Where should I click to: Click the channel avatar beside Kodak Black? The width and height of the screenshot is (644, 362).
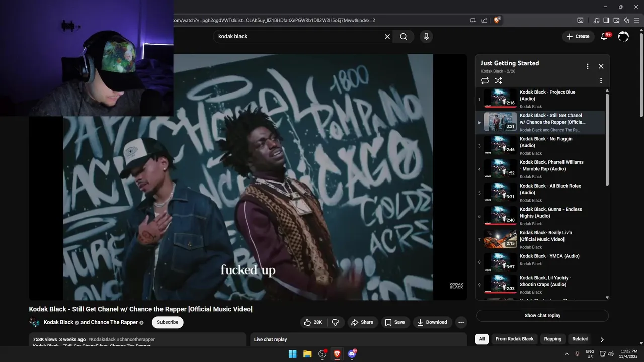click(34, 322)
